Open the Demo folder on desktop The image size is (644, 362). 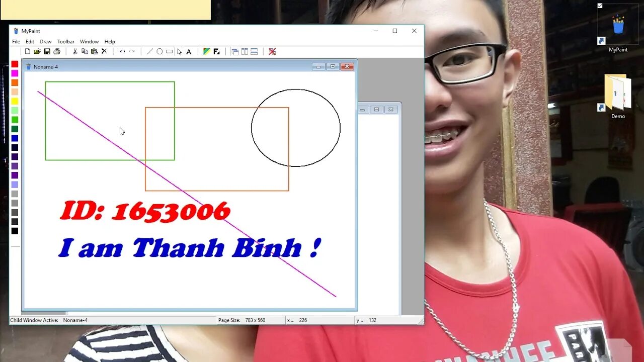pos(618,97)
